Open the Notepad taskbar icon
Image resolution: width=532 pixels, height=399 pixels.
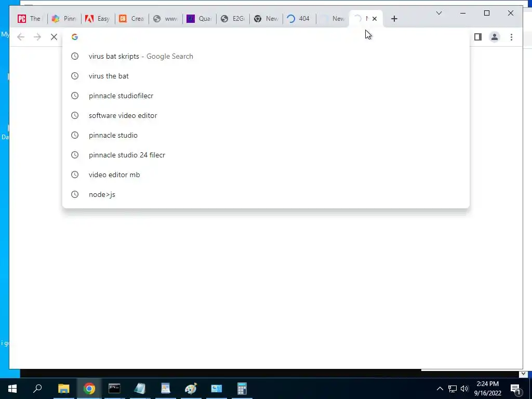[x=140, y=389]
